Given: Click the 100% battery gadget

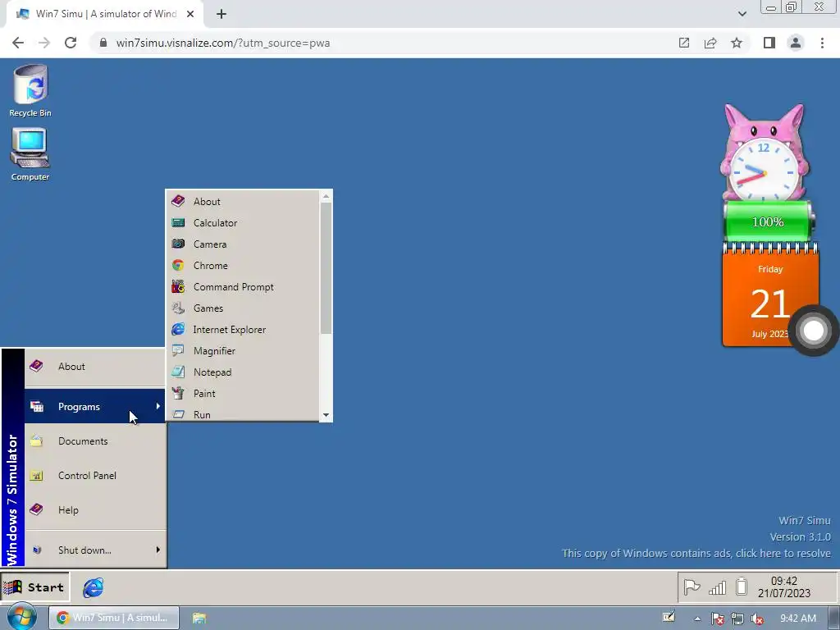Looking at the screenshot, I should [769, 221].
